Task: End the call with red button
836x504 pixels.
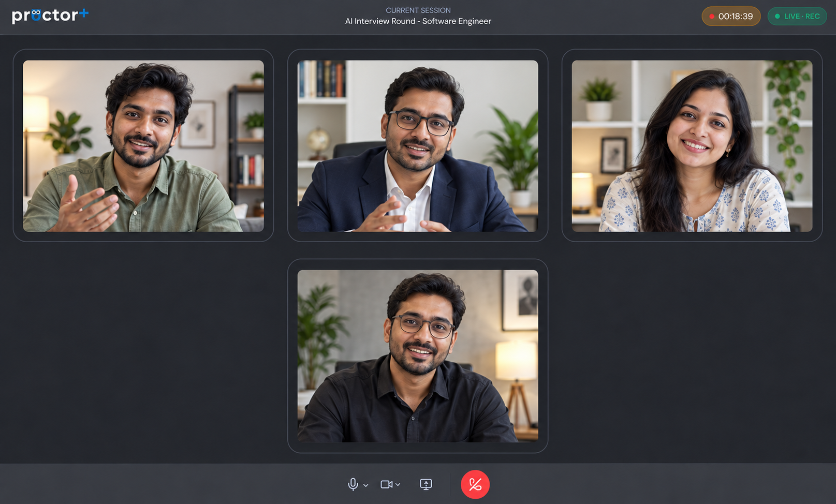Action: pyautogui.click(x=475, y=484)
